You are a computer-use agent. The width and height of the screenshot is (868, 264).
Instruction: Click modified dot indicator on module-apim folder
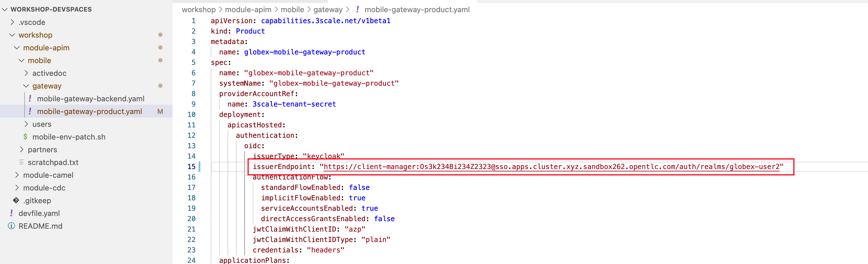160,48
